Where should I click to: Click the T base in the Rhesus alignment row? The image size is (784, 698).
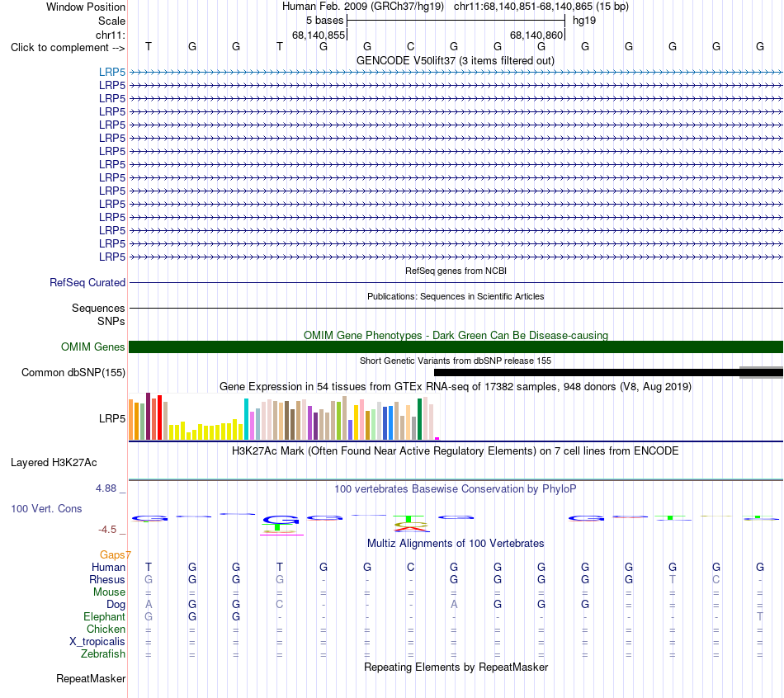coord(673,579)
